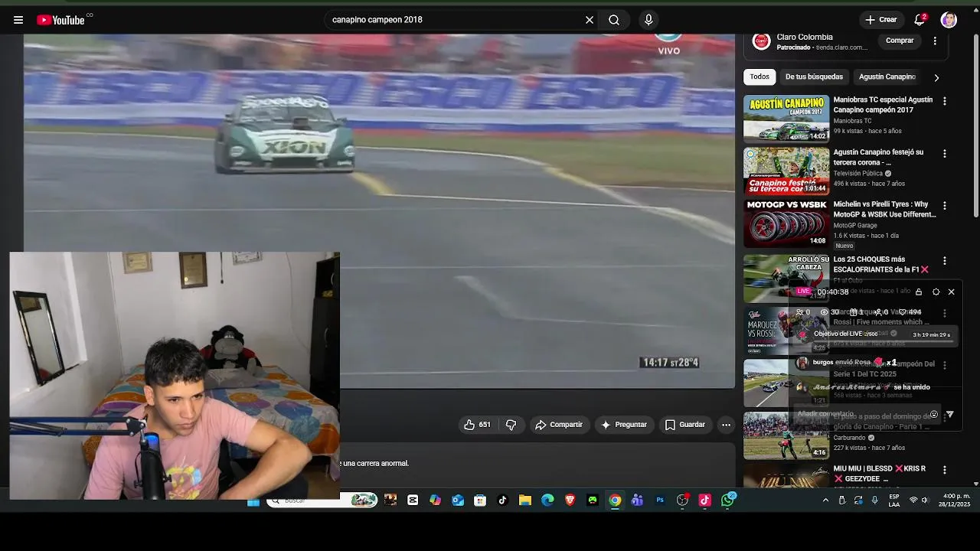This screenshot has width=980, height=551.
Task: Run the search with magnifier button
Action: [614, 20]
